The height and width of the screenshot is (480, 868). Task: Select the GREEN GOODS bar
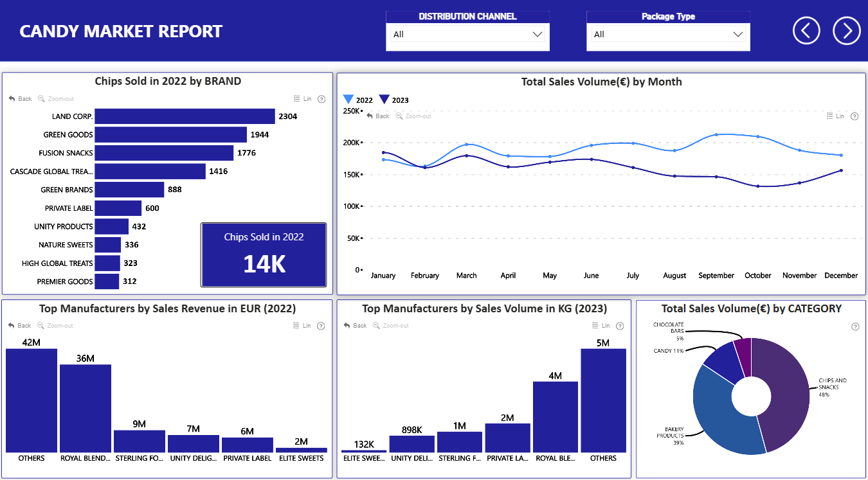click(x=170, y=134)
